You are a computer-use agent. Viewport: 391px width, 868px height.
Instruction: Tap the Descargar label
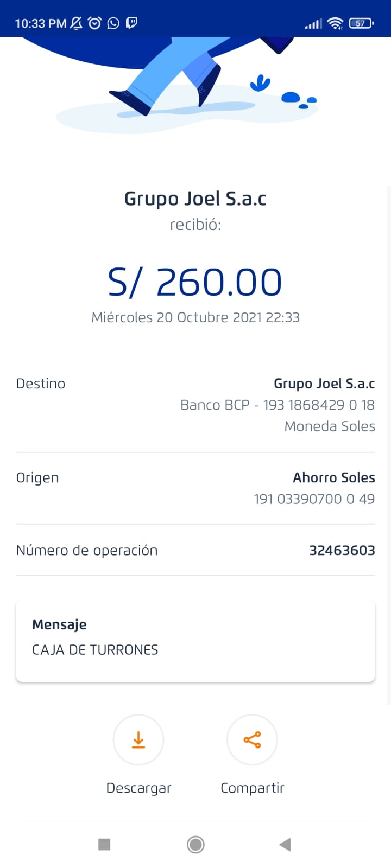[x=138, y=788]
